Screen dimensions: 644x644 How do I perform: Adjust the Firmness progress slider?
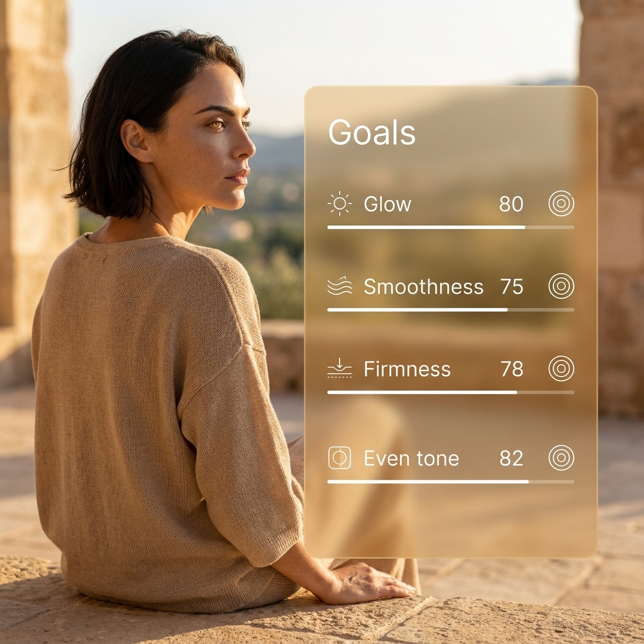click(450, 392)
